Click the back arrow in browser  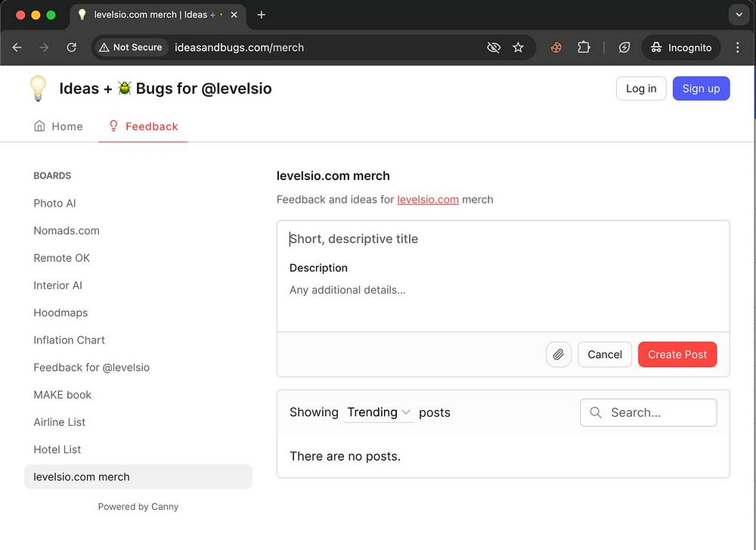(x=17, y=48)
